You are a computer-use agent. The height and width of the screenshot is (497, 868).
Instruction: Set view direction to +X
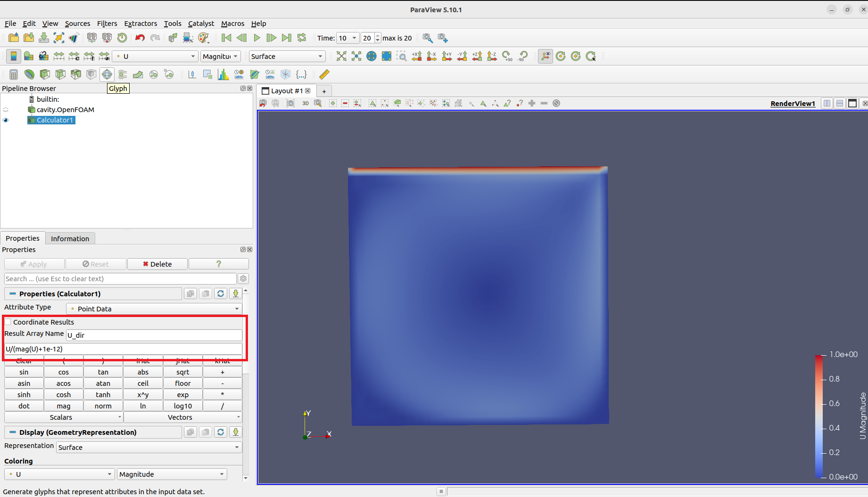417,57
